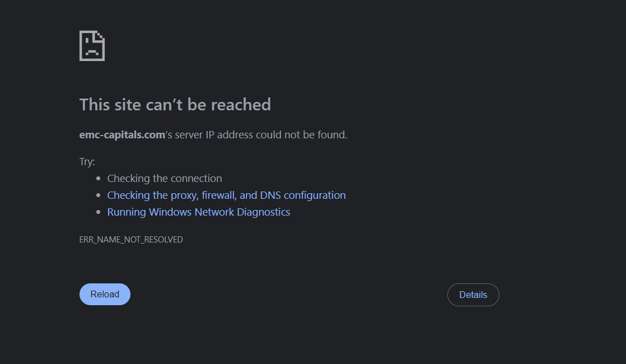
Task: Open the proxy, firewall, and DNS configuration link
Action: pos(226,195)
